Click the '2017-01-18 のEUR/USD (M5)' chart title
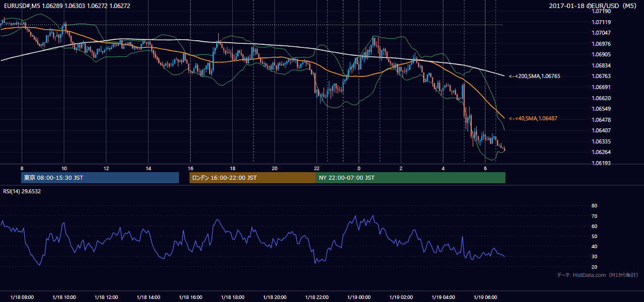This screenshot has width=644, height=302. [594, 6]
